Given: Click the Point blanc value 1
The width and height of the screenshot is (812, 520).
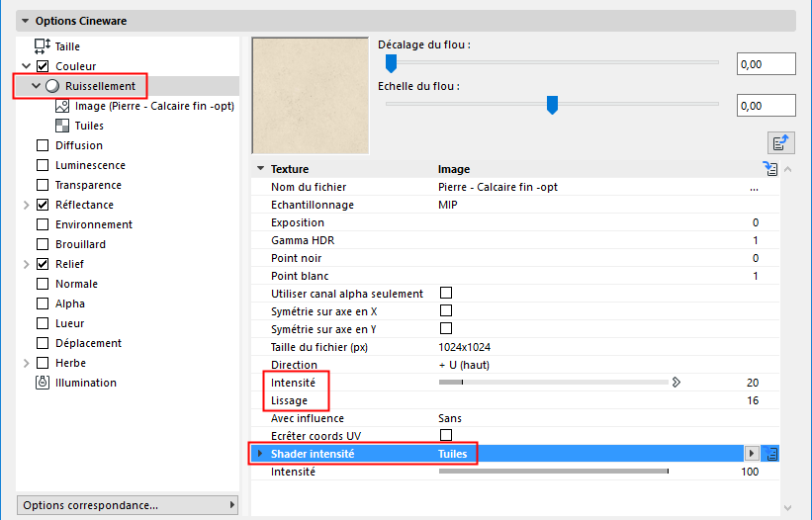Looking at the screenshot, I should point(756,276).
